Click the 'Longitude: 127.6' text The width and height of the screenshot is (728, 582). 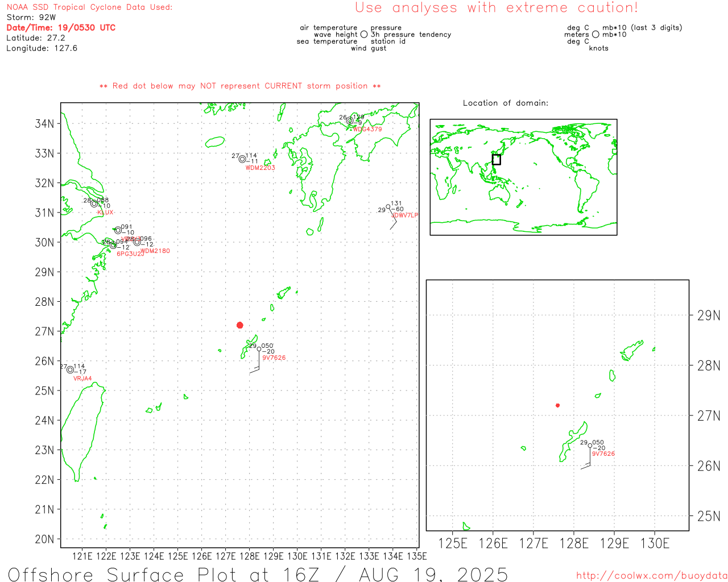[42, 48]
